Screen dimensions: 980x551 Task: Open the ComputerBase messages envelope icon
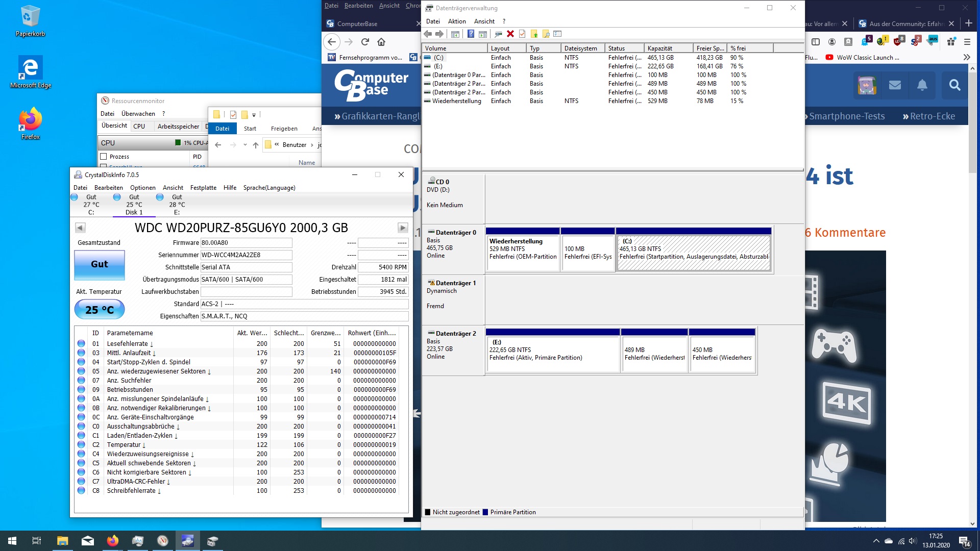895,85
